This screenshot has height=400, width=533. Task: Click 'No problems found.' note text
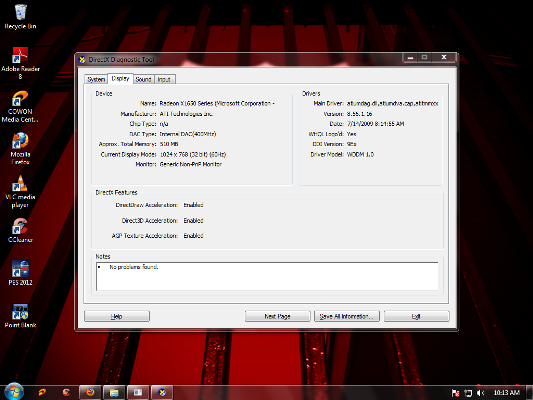pyautogui.click(x=134, y=267)
